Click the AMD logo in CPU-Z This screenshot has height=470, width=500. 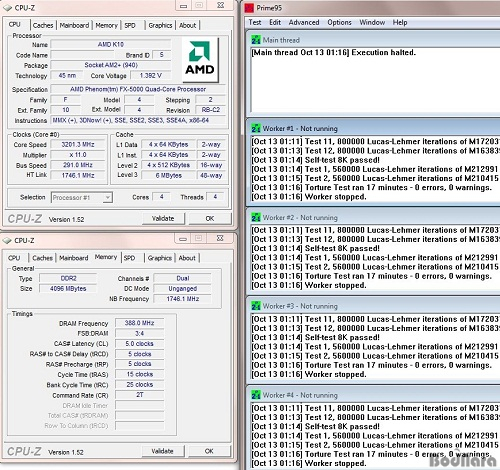200,59
